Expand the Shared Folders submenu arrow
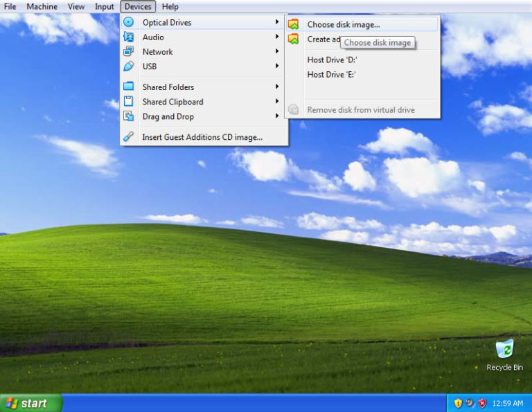The width and height of the screenshot is (532, 412). click(x=277, y=87)
